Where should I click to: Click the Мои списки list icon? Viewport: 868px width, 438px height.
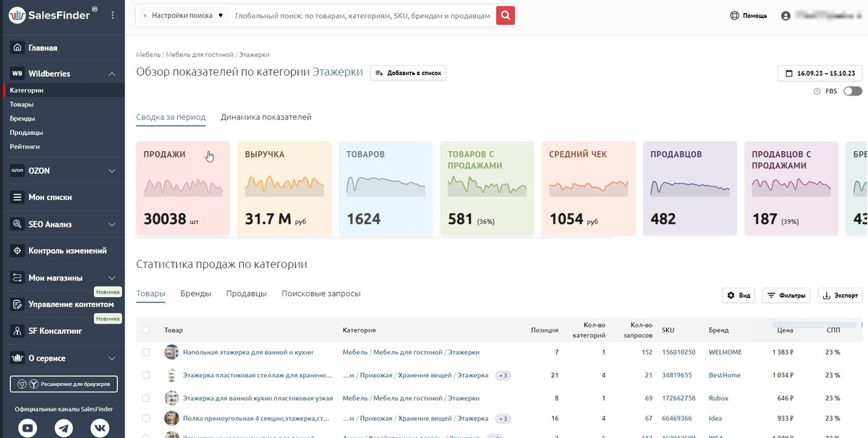[17, 197]
